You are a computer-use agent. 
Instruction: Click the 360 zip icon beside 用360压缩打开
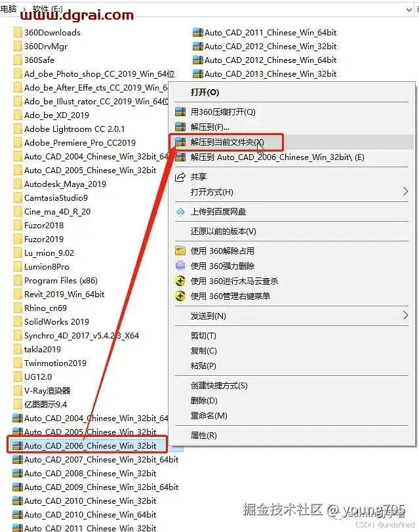tap(180, 112)
